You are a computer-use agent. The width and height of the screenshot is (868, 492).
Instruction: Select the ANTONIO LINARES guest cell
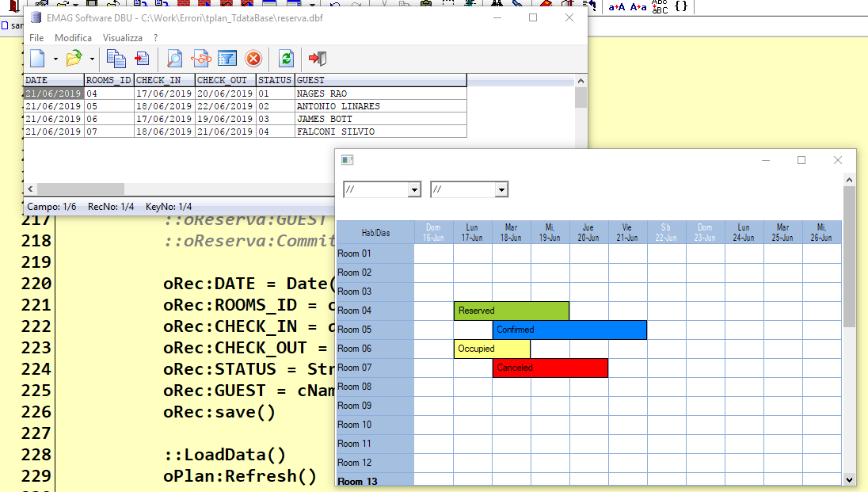[x=381, y=106]
